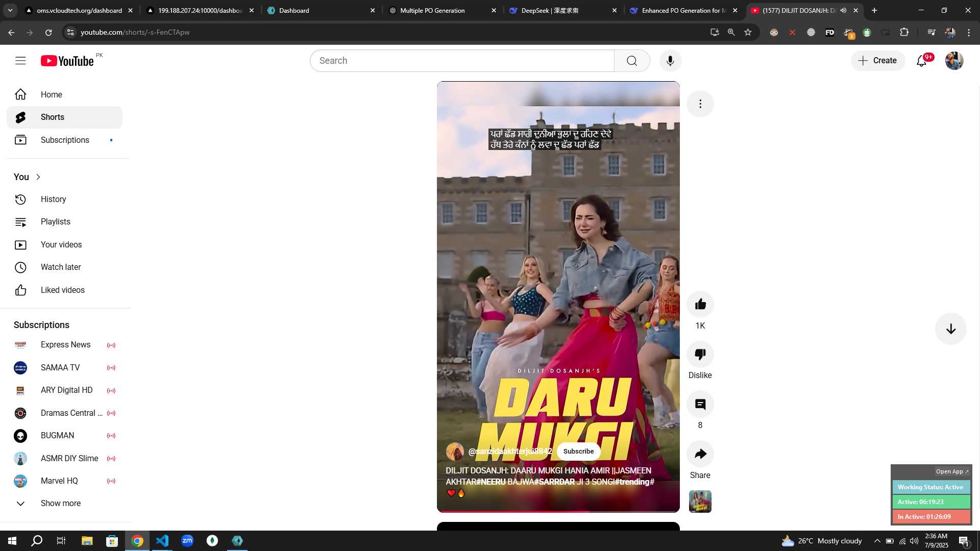Seek using the Short's red progress bar
The width and height of the screenshot is (980, 551).
558,511
